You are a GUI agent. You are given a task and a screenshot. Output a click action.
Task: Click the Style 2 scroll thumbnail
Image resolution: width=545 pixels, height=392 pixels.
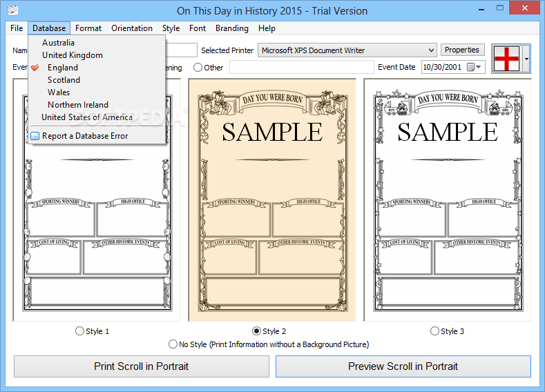272,200
